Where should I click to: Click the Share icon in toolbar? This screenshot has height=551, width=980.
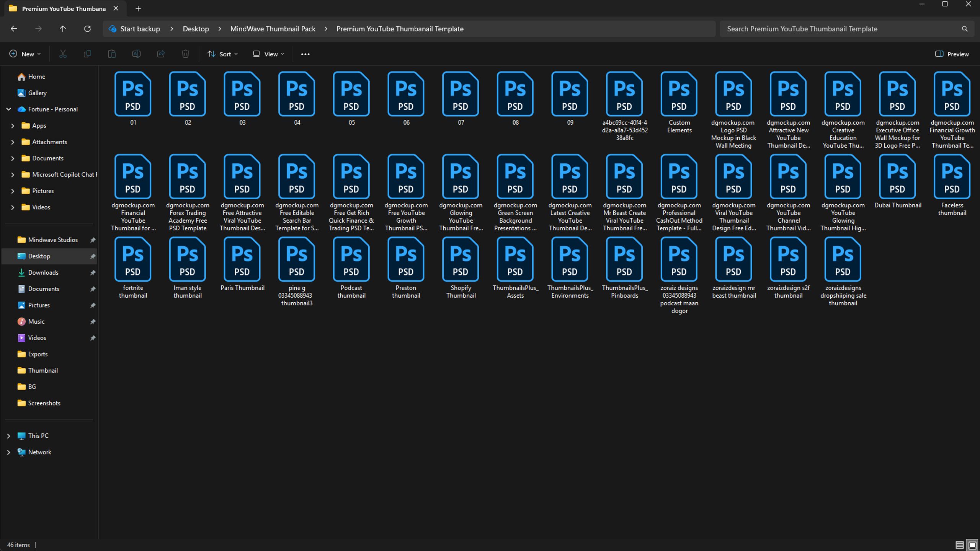click(x=161, y=54)
